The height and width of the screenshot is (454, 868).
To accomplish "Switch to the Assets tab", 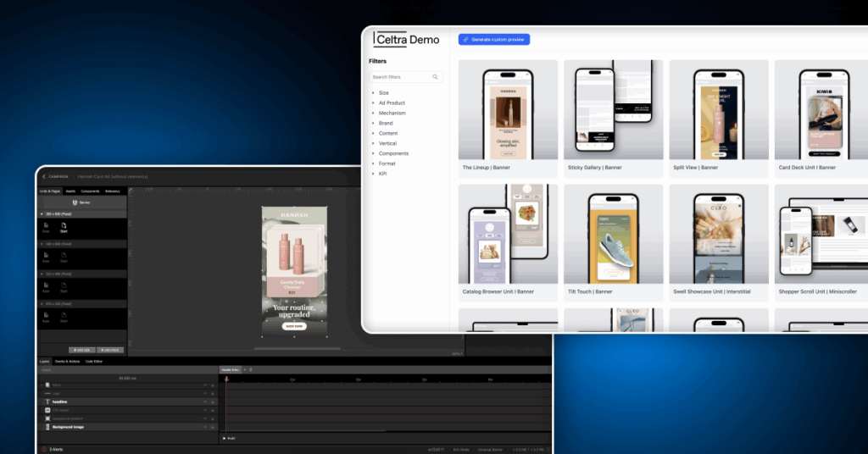I will point(70,191).
